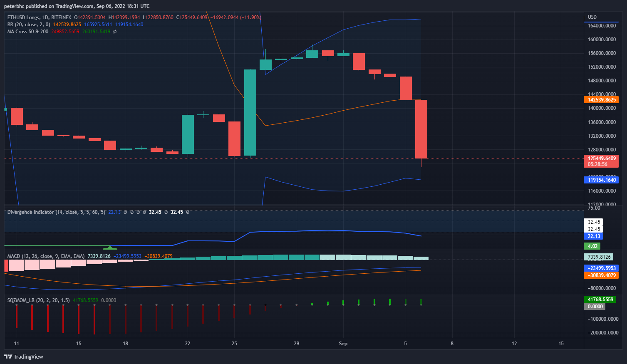Click the -80000.0000 MACD axis label
This screenshot has width=627, height=364.
602,288
